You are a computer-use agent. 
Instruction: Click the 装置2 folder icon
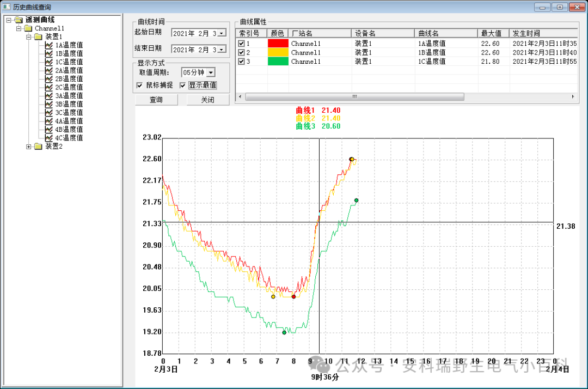pos(38,147)
